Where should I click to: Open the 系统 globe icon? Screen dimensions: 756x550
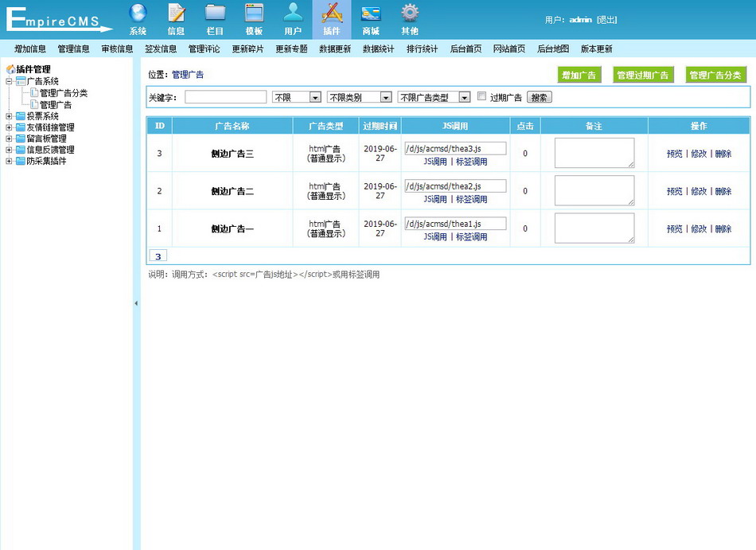tap(138, 14)
